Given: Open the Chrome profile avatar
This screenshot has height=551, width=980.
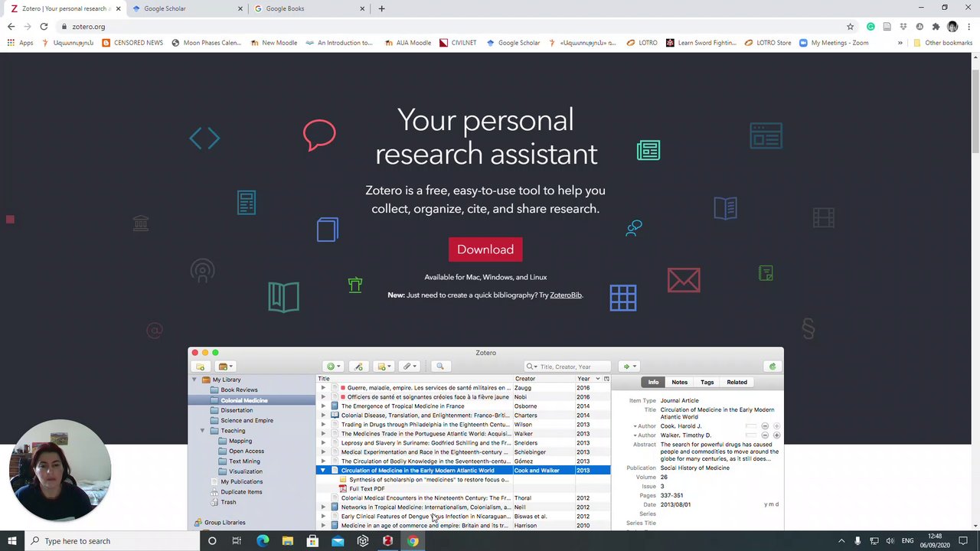Looking at the screenshot, I should [x=952, y=27].
